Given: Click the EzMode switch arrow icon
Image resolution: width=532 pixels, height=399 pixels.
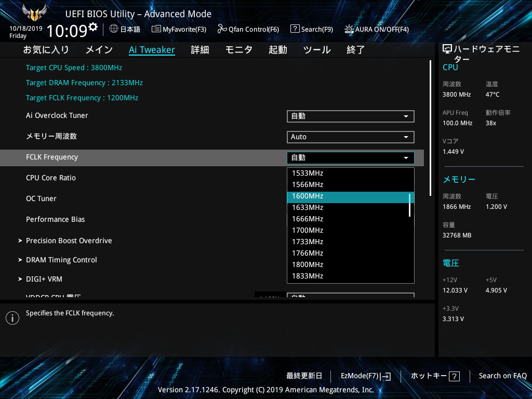Looking at the screenshot, I should (385, 376).
